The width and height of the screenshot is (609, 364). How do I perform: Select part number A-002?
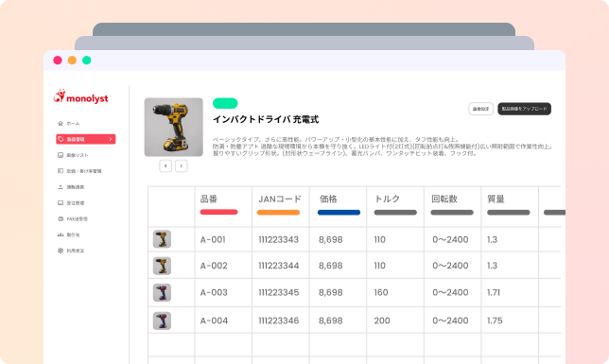[x=214, y=266]
